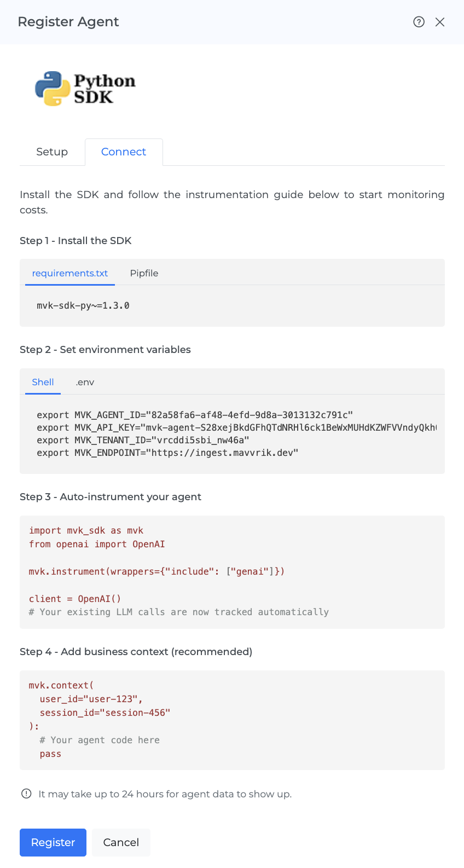
Task: Select the Shell tab
Action: [43, 382]
